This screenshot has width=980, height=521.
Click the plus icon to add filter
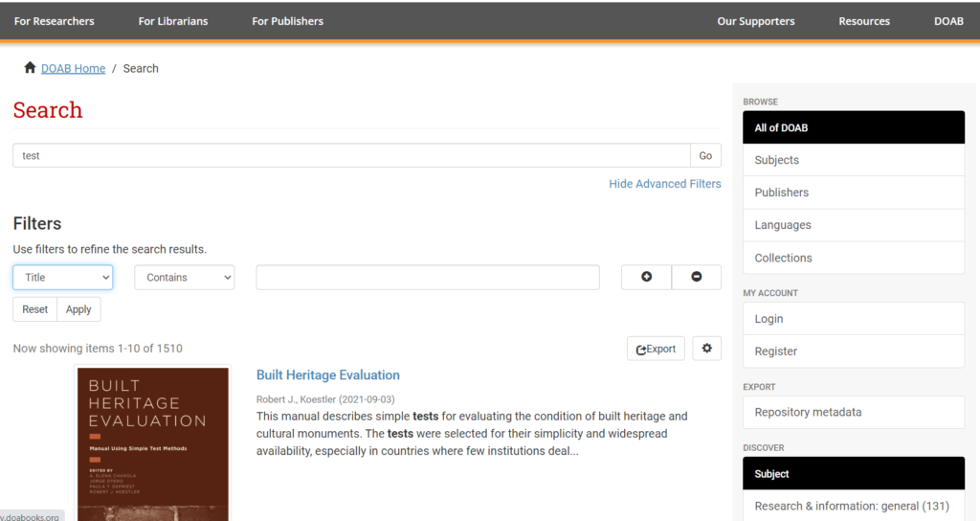646,277
